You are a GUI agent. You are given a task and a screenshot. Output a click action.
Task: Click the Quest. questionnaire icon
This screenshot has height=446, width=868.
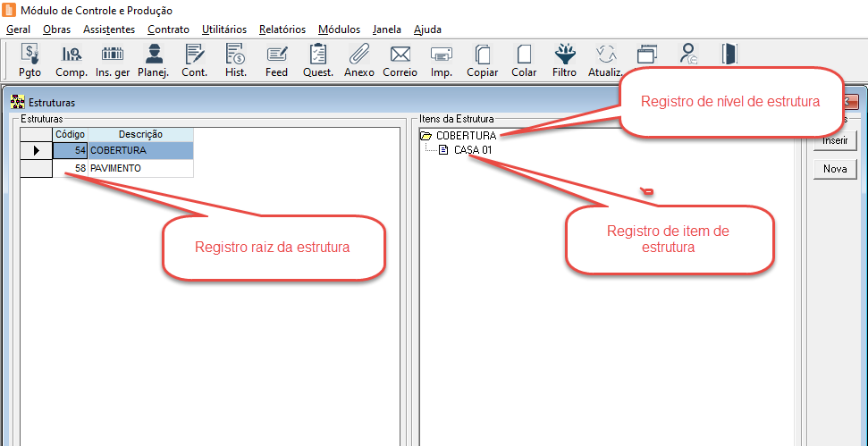318,60
